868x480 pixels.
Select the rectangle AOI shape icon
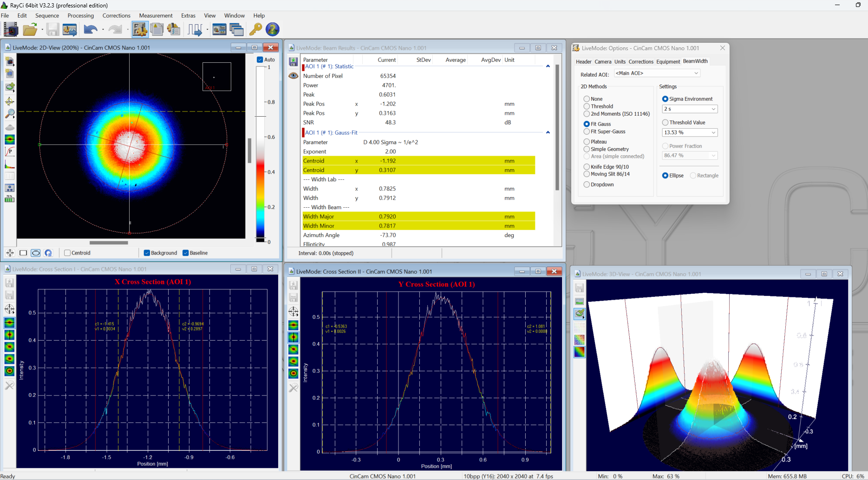coord(23,253)
